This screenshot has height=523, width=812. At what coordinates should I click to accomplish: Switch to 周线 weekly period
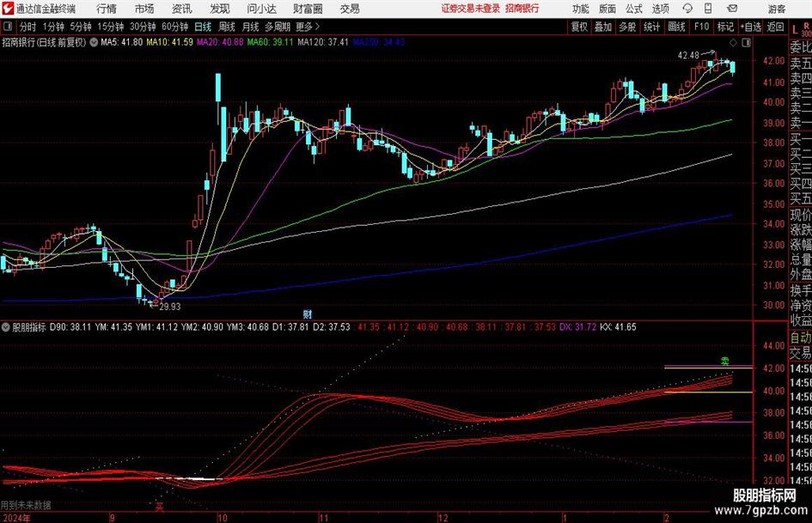[x=227, y=27]
